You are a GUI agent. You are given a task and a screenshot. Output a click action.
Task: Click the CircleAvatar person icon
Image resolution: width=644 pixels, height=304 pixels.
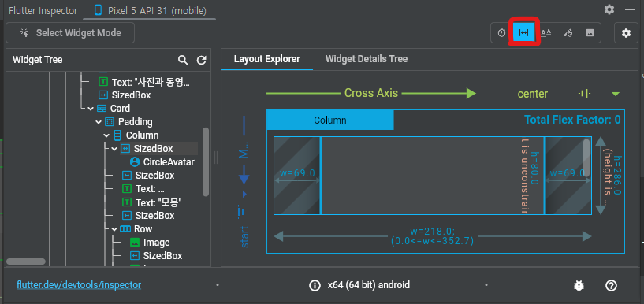pyautogui.click(x=134, y=162)
